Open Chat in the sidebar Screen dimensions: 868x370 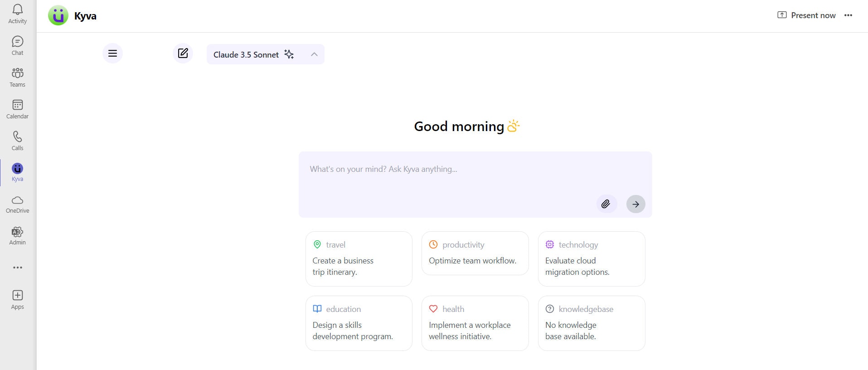coord(17,46)
